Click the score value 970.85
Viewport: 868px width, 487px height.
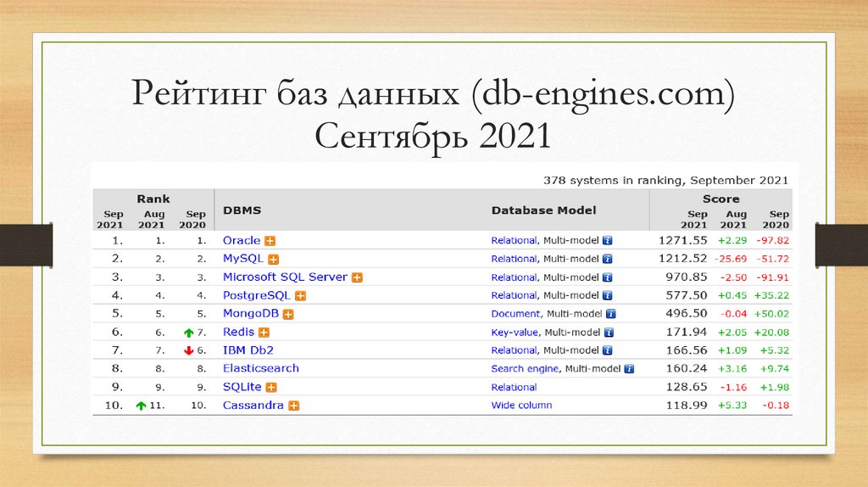[x=687, y=277]
